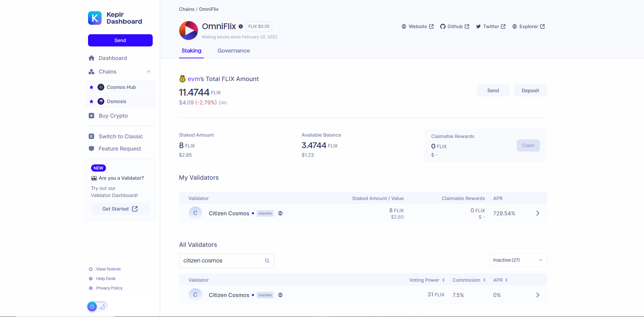Select Osmosis from chains list
The width and height of the screenshot is (644, 317).
120,101
